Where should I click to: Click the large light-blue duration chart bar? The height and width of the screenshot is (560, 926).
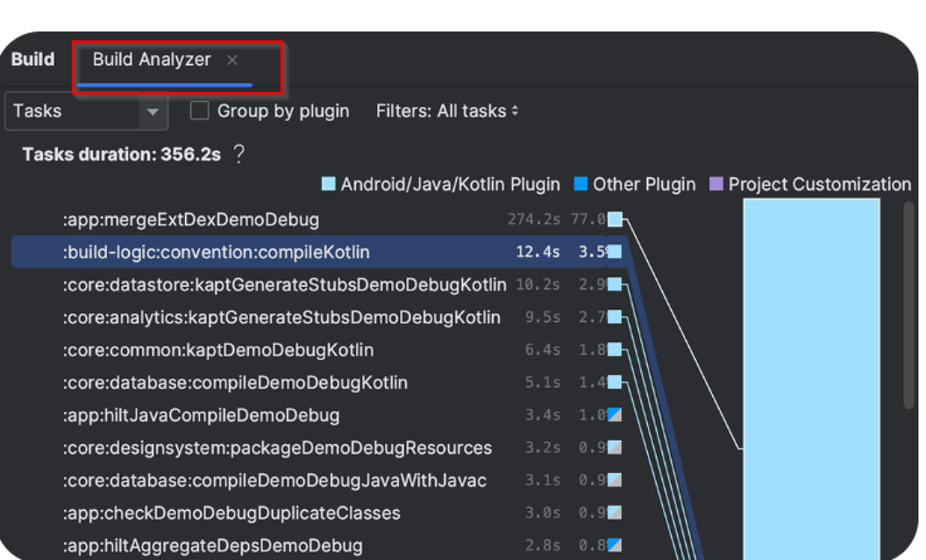[x=811, y=379]
